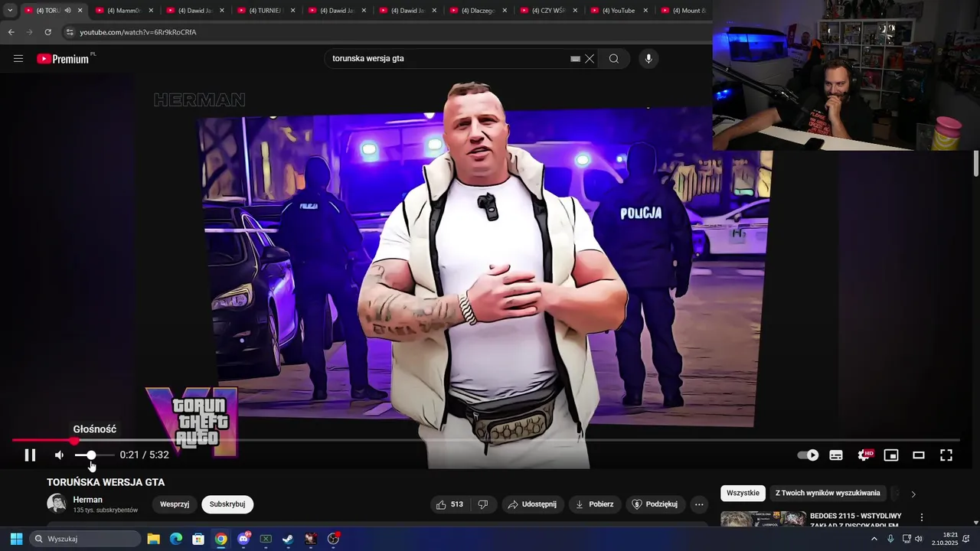Show hidden system tray icons
Image resolution: width=980 pixels, height=551 pixels.
(874, 539)
